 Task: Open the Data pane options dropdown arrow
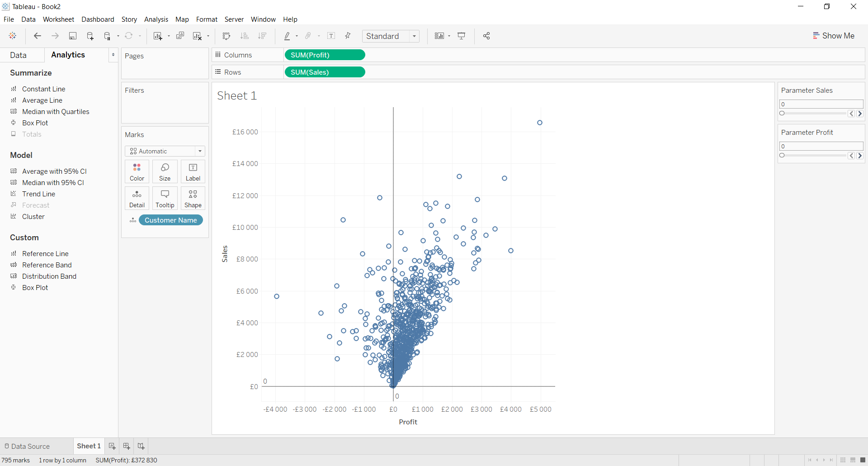point(113,55)
